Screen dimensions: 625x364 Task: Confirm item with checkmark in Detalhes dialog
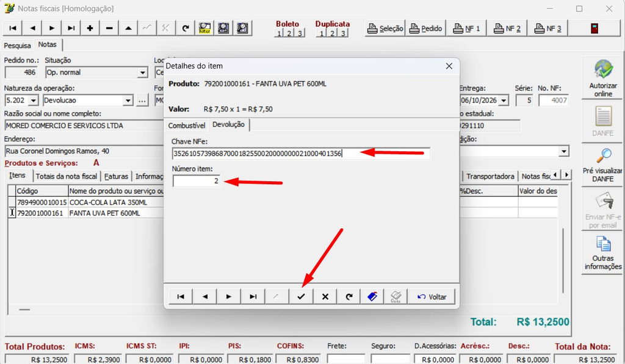point(301,297)
